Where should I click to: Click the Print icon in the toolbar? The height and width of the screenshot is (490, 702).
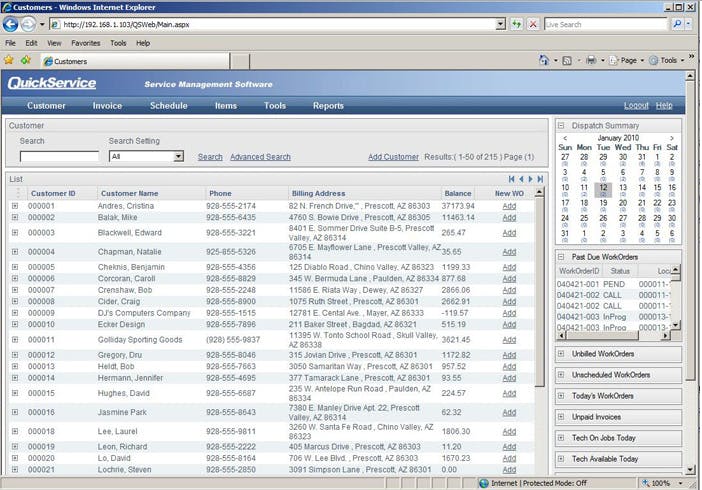pos(591,61)
